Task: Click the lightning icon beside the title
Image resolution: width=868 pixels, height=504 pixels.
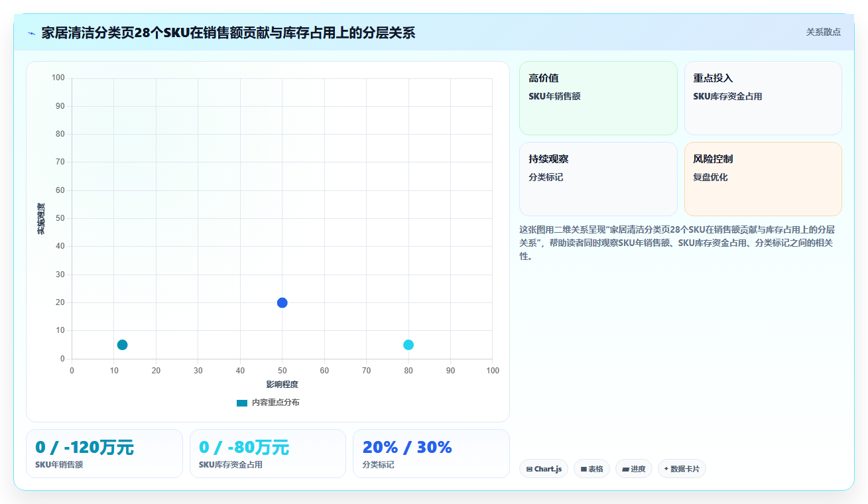Action: [x=31, y=33]
